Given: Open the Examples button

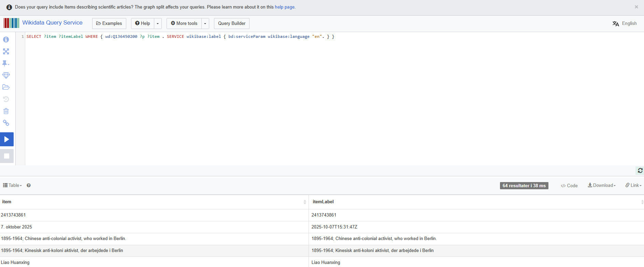Looking at the screenshot, I should tap(109, 24).
